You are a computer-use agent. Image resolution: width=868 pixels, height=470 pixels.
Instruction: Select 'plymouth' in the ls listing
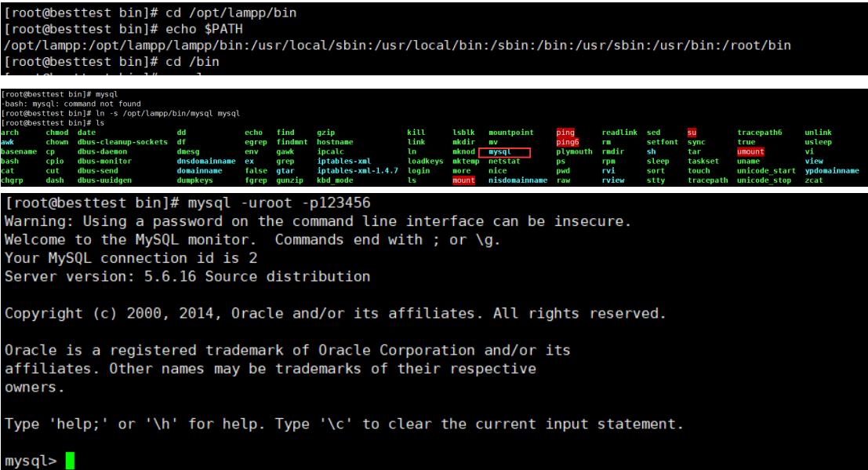[574, 151]
